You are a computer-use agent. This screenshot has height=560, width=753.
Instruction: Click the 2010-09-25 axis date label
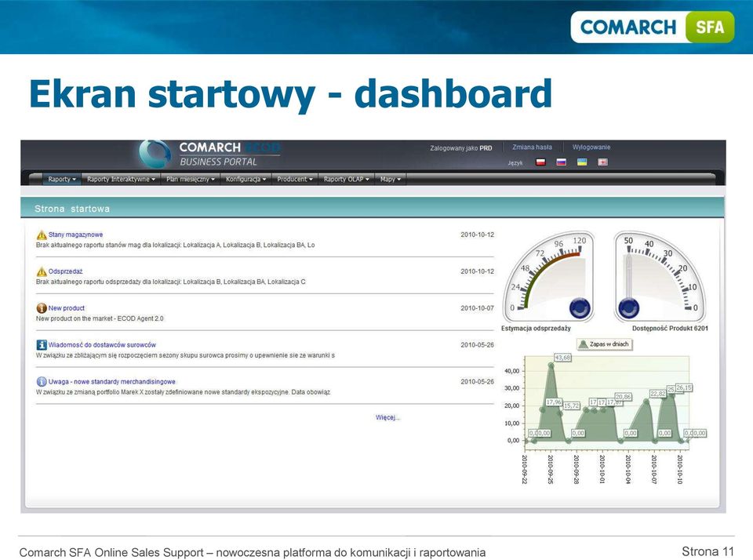coord(551,469)
